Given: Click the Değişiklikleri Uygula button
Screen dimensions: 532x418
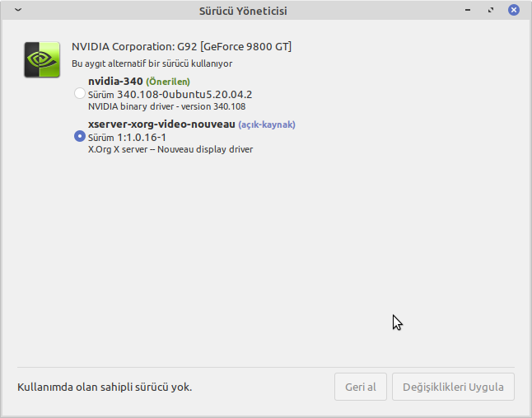Looking at the screenshot, I should [x=453, y=387].
